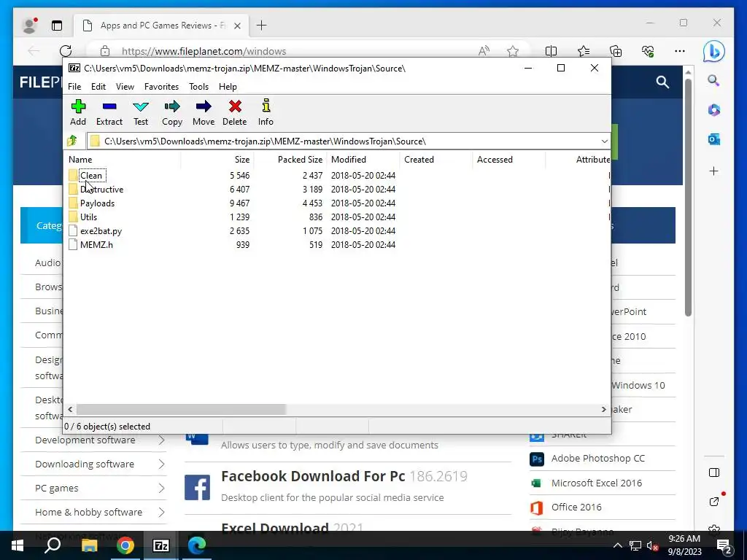Open the Adobe Photoshop CC link
747x560 pixels.
[598, 459]
